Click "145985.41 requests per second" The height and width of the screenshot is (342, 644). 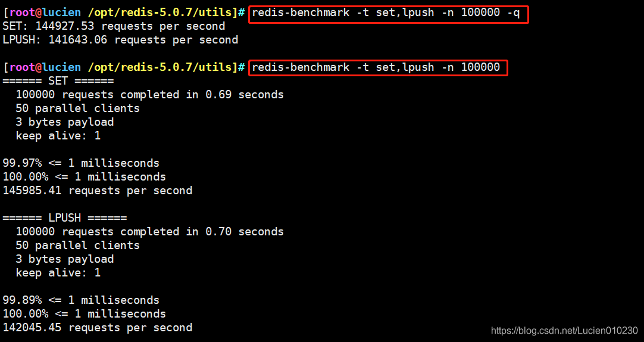pyautogui.click(x=98, y=191)
